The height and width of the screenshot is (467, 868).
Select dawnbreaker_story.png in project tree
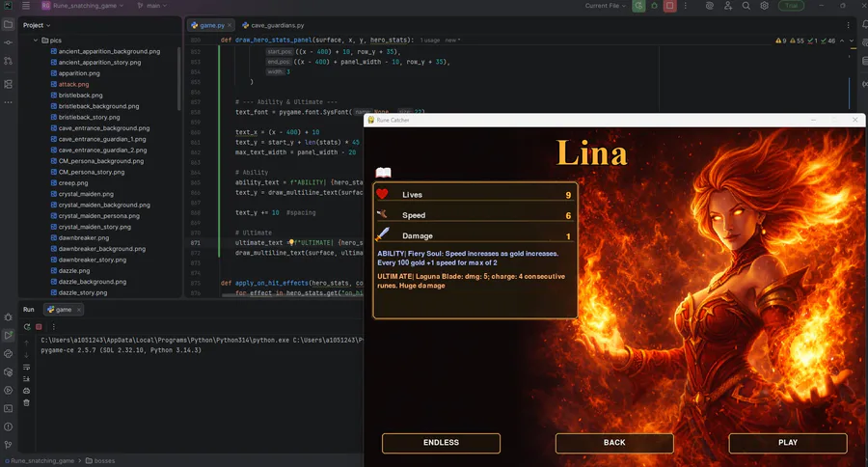coord(93,260)
